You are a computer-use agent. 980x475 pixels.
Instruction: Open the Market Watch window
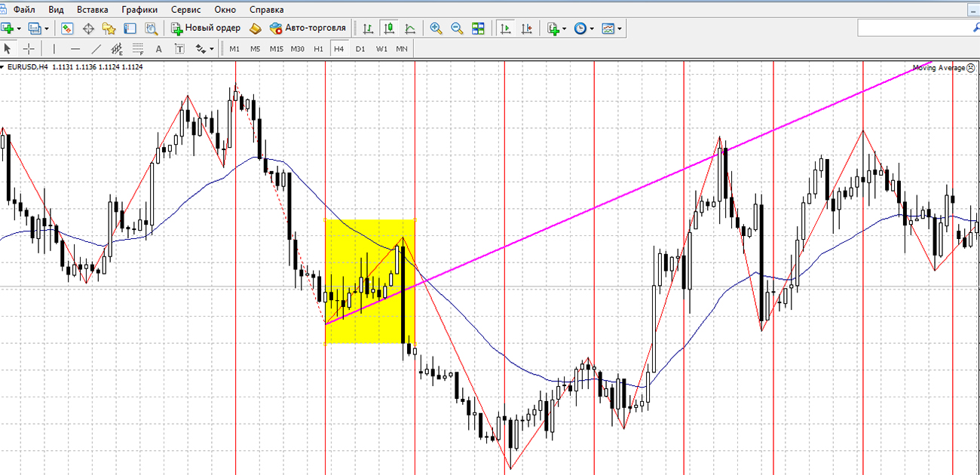tap(67, 29)
